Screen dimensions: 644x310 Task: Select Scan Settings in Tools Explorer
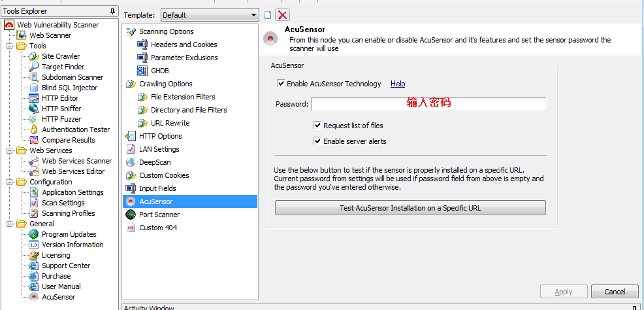pos(63,203)
